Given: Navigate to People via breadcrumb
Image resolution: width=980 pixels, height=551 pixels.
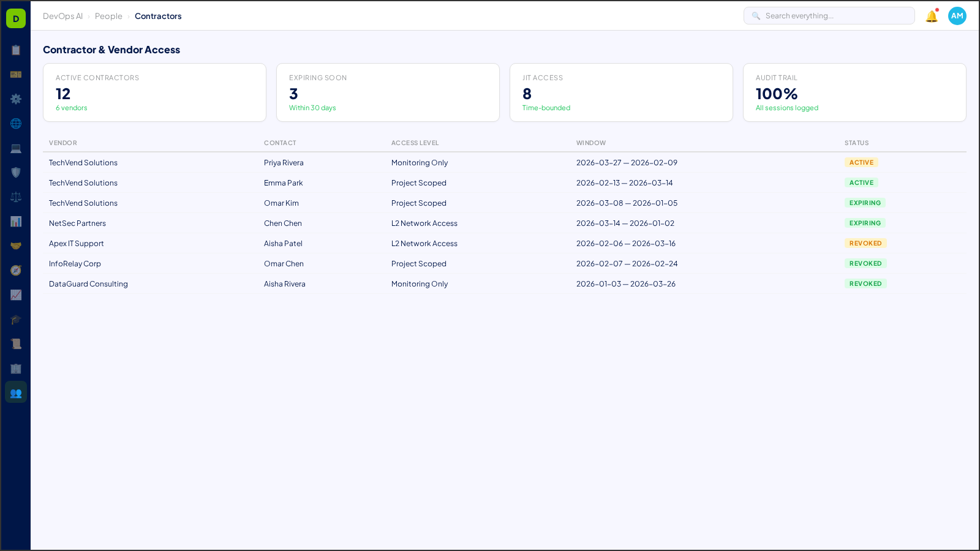Looking at the screenshot, I should [x=108, y=16].
